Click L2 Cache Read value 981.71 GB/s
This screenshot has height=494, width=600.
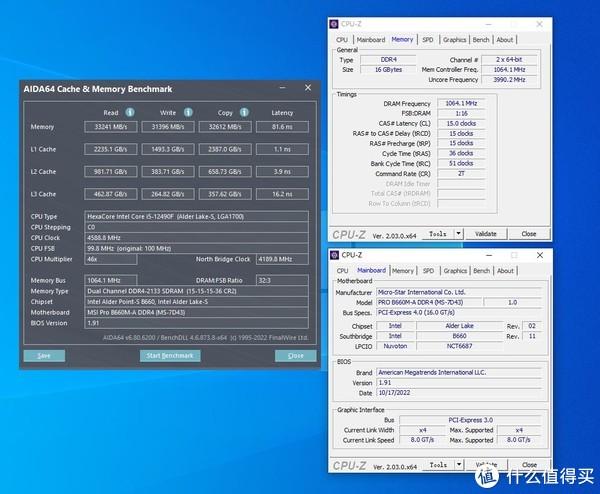(111, 172)
